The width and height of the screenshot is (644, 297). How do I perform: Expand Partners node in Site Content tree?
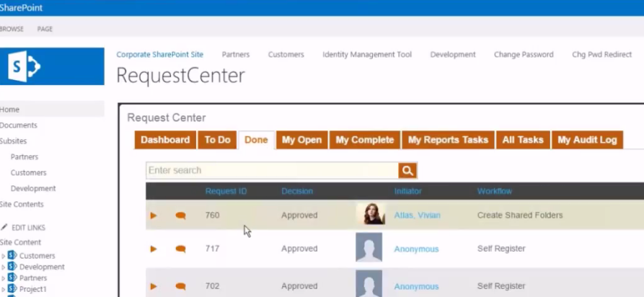tap(4, 278)
